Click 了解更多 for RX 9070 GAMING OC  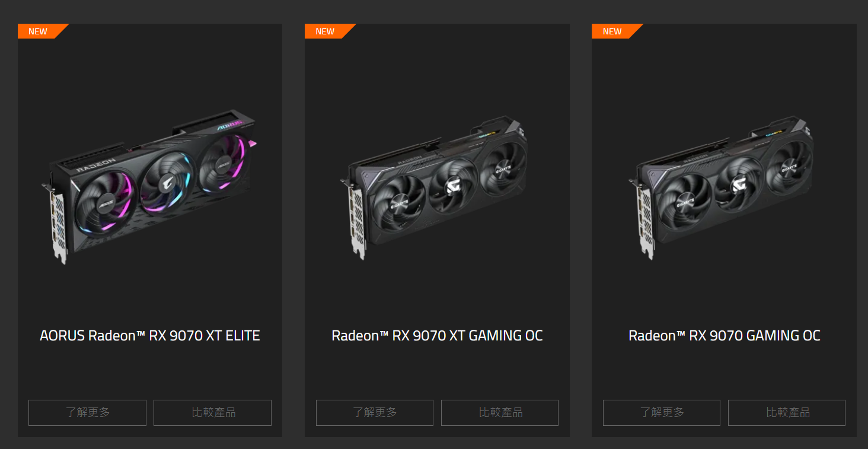[662, 413]
